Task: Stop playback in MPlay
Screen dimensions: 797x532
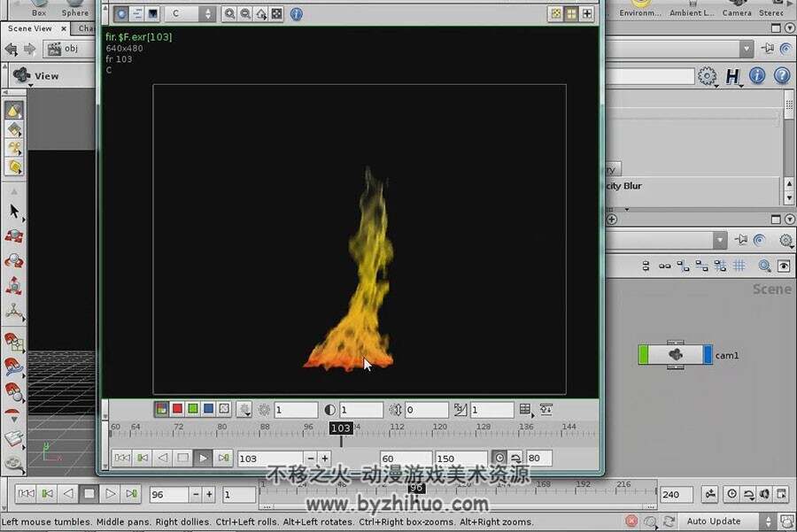Action: point(182,458)
